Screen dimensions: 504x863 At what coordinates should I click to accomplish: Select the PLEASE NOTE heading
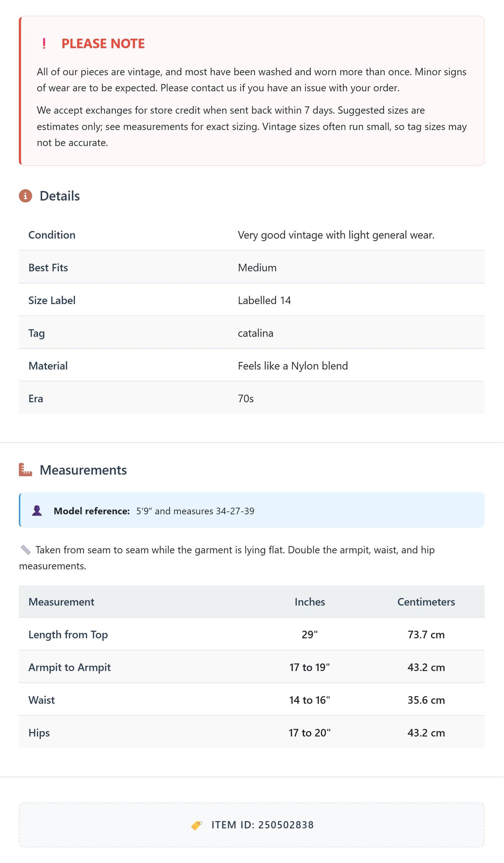coord(103,43)
